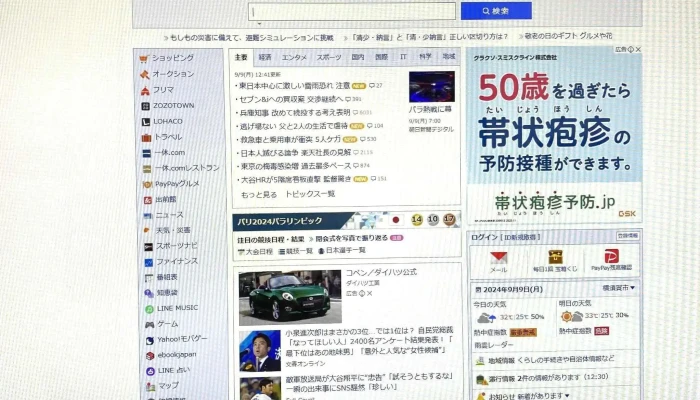700x400 pixels.
Task: Open the オークション hammer icon
Action: coord(145,75)
